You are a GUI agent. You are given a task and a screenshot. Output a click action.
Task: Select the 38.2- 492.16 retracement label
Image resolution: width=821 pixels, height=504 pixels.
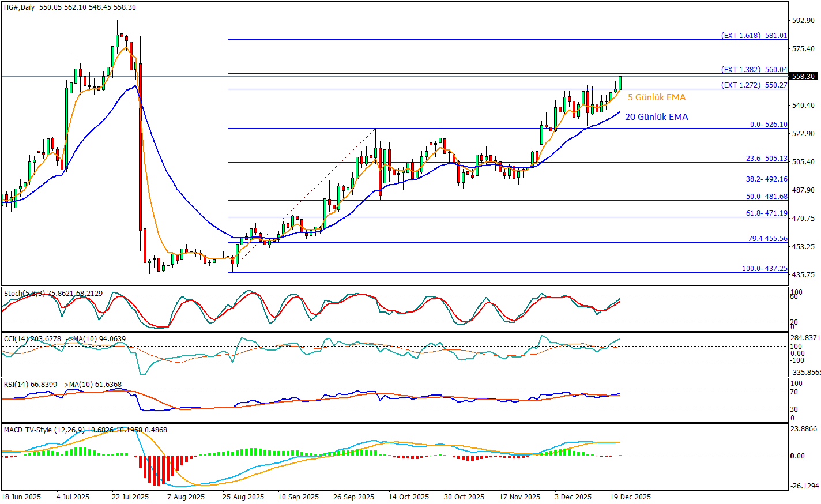pos(766,179)
